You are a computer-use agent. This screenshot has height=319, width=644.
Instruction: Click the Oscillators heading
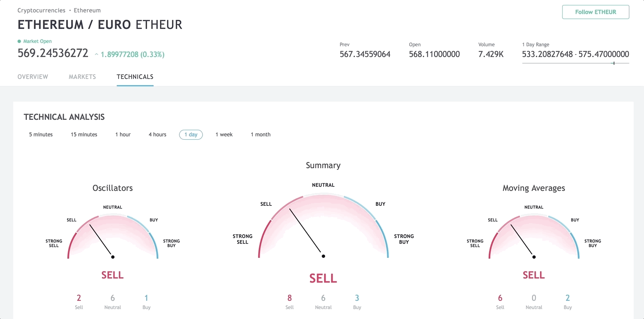point(113,188)
